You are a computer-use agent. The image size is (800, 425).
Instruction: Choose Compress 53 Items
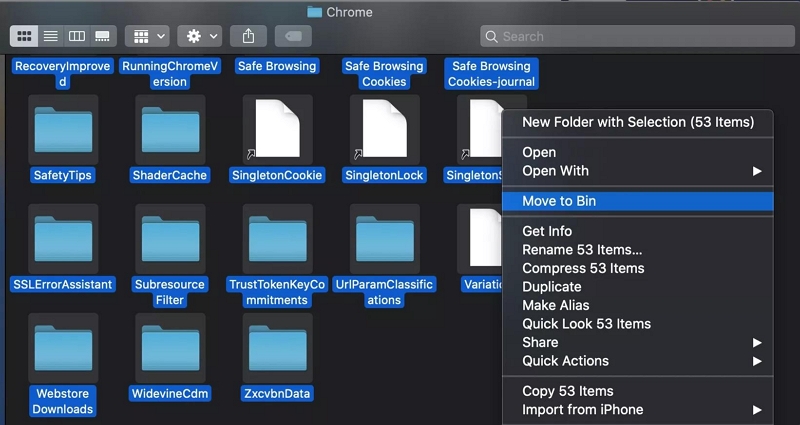tap(638, 268)
